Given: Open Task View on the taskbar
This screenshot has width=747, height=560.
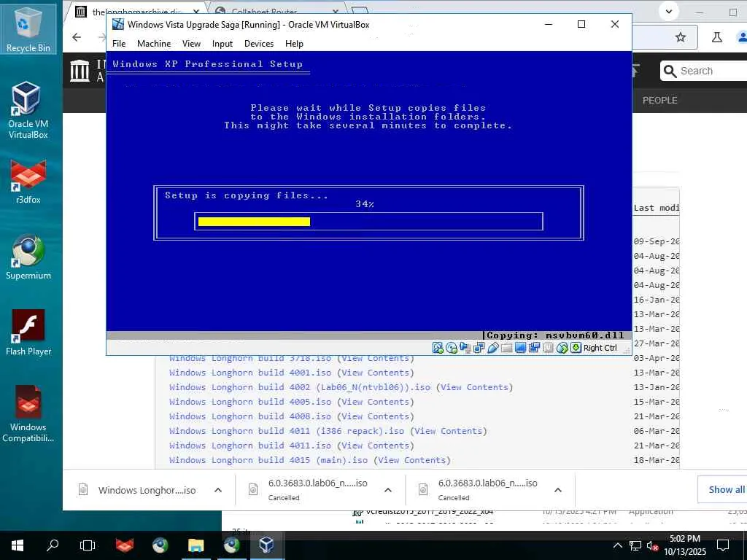Looking at the screenshot, I should pos(88,545).
